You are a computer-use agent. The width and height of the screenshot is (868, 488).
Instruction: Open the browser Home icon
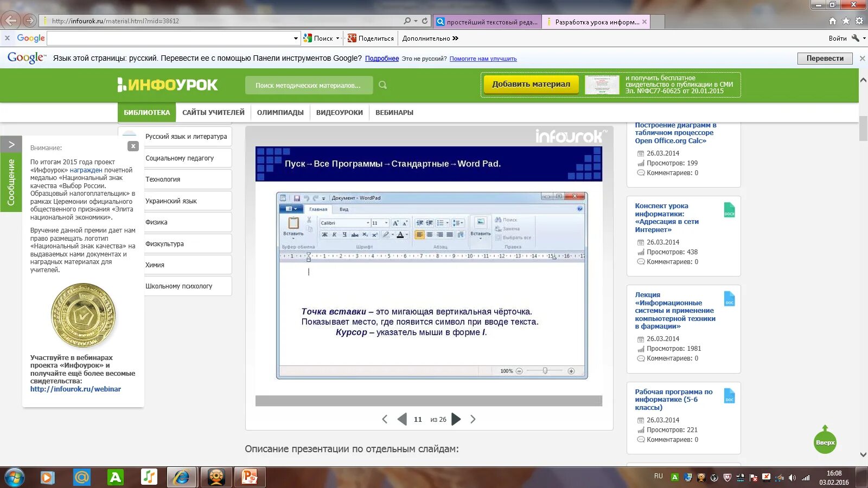point(833,21)
